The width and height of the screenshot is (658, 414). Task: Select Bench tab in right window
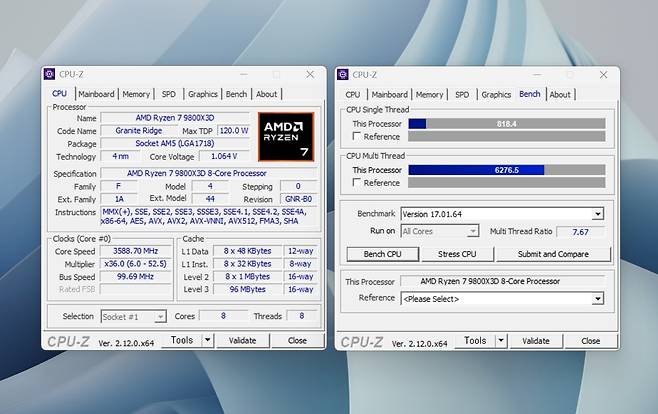[x=530, y=94]
